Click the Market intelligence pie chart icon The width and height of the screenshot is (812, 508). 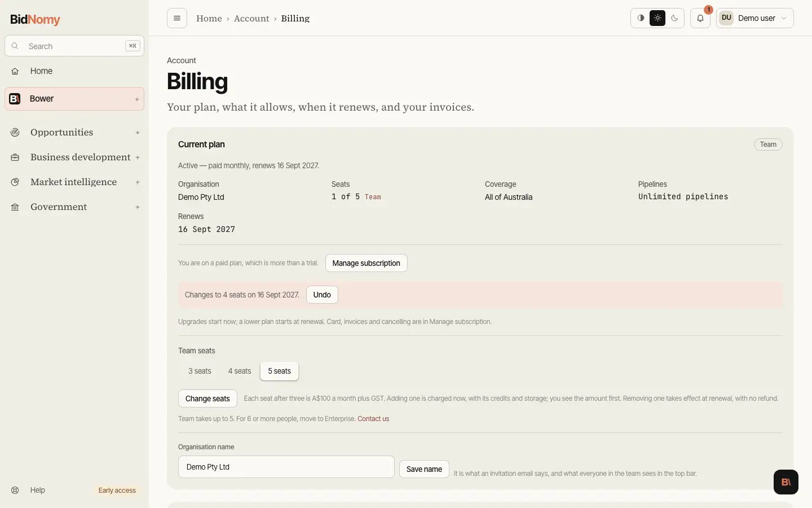point(15,182)
